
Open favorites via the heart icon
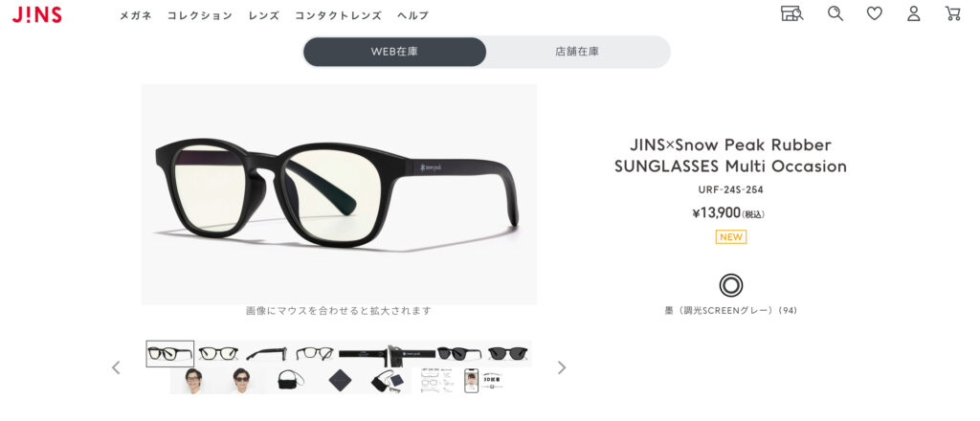coord(875,13)
